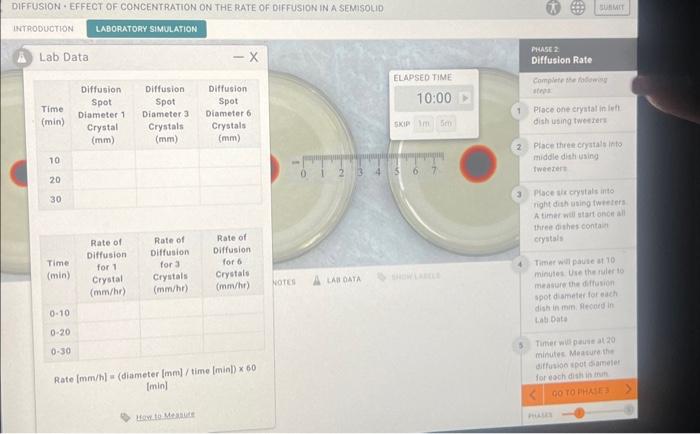Click the Phase 2 Diffusion Rate header
The height and width of the screenshot is (434, 700).
click(x=578, y=55)
